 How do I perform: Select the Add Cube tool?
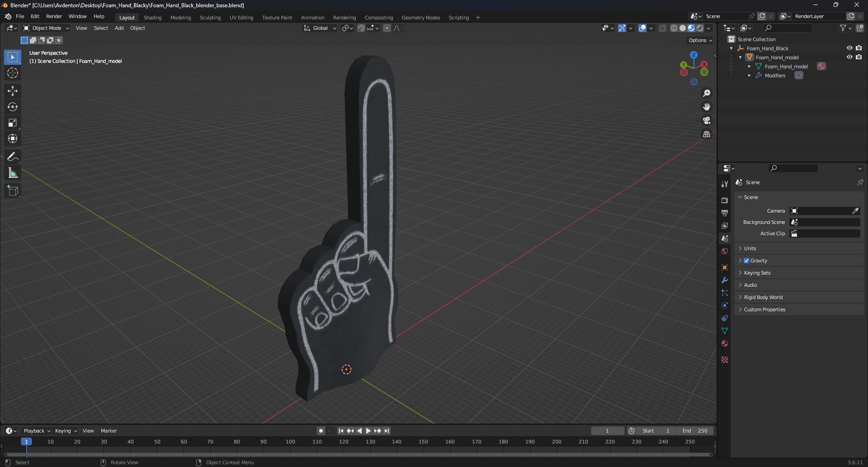click(13, 191)
